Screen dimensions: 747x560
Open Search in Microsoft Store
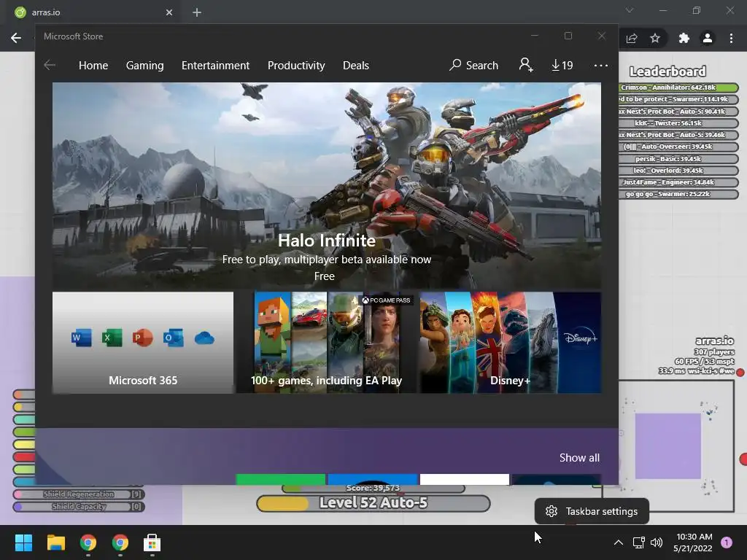click(x=473, y=65)
